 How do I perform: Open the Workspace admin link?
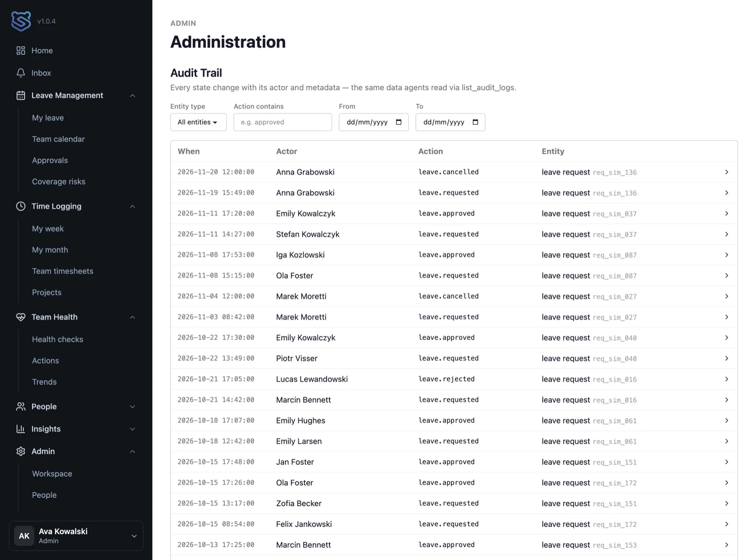(x=52, y=474)
